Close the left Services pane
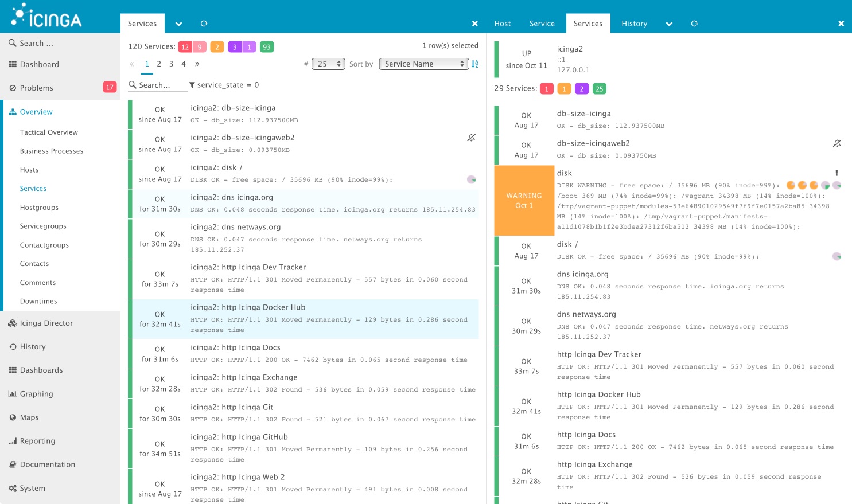The height and width of the screenshot is (504, 852). click(474, 24)
